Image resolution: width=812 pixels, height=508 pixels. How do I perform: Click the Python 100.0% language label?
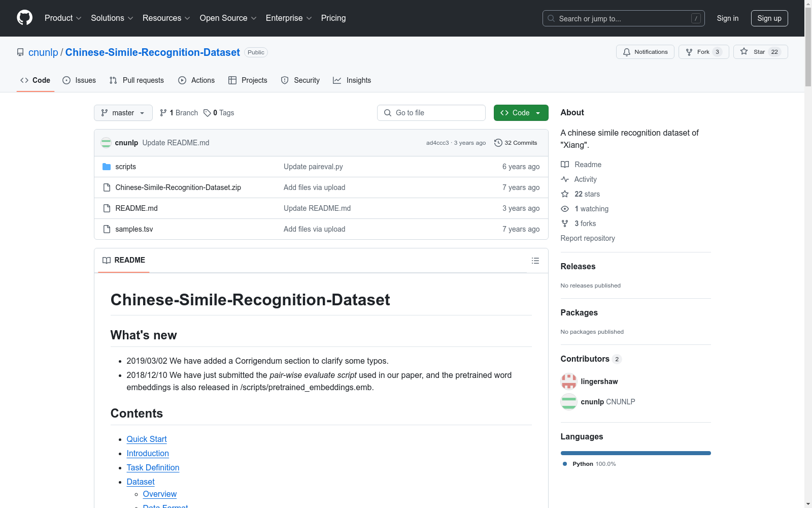tap(590, 464)
